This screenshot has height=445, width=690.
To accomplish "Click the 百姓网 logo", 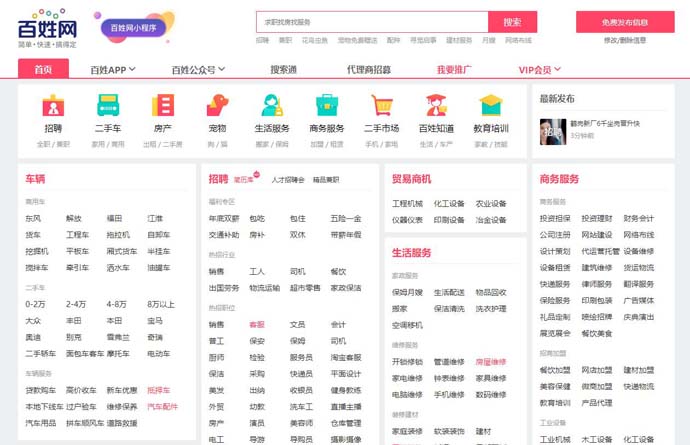I will [47, 29].
